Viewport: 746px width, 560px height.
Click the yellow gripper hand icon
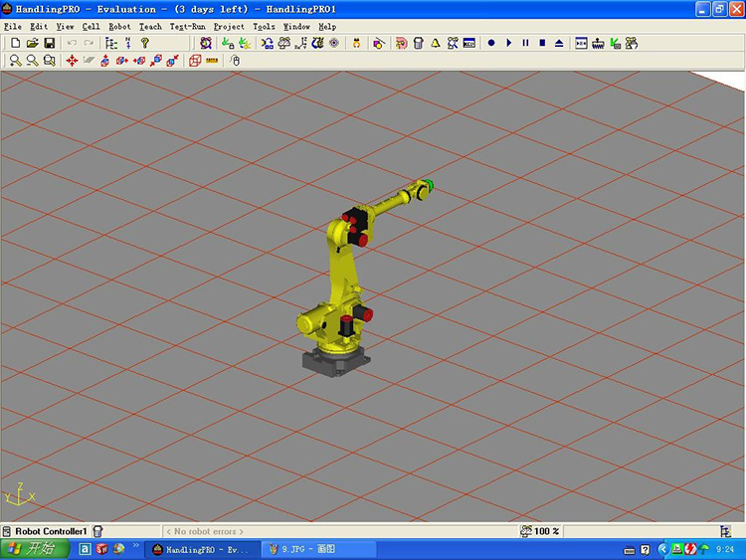pos(356,44)
